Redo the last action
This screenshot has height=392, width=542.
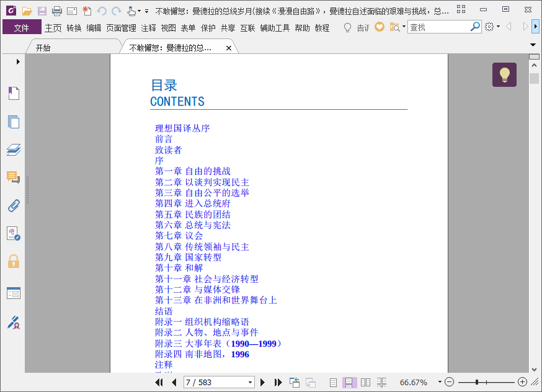117,11
